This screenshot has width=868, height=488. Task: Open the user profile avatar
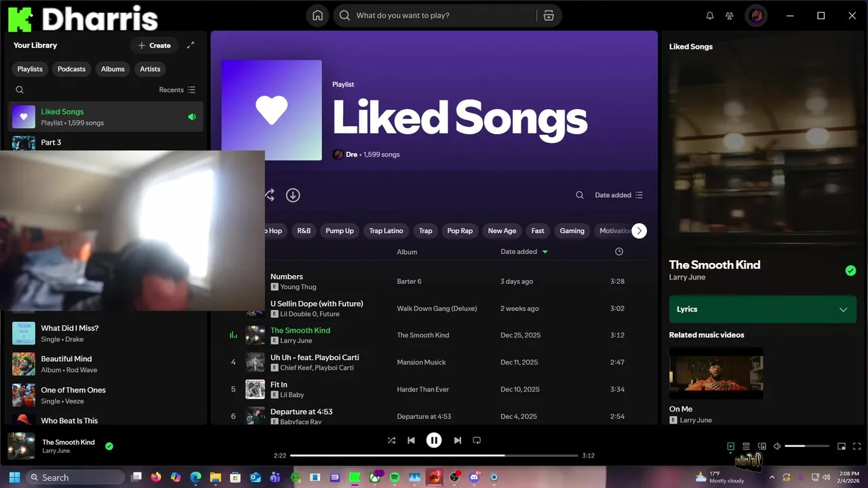pyautogui.click(x=756, y=16)
